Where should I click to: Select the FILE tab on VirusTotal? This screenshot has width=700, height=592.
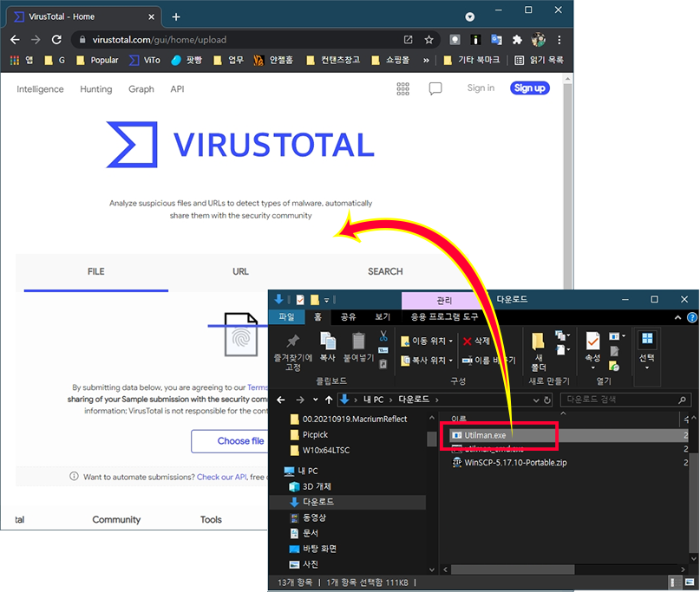pyautogui.click(x=96, y=271)
